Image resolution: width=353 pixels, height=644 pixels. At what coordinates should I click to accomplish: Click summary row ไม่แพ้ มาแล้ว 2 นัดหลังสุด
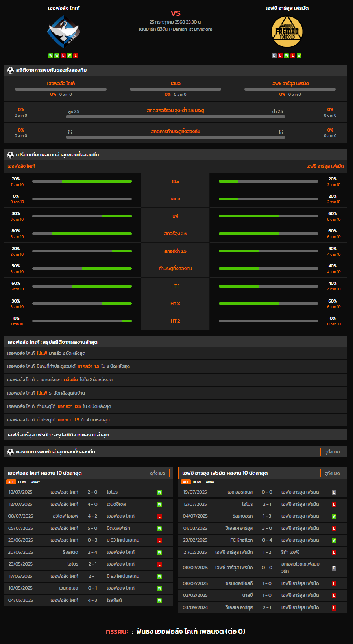(176, 353)
